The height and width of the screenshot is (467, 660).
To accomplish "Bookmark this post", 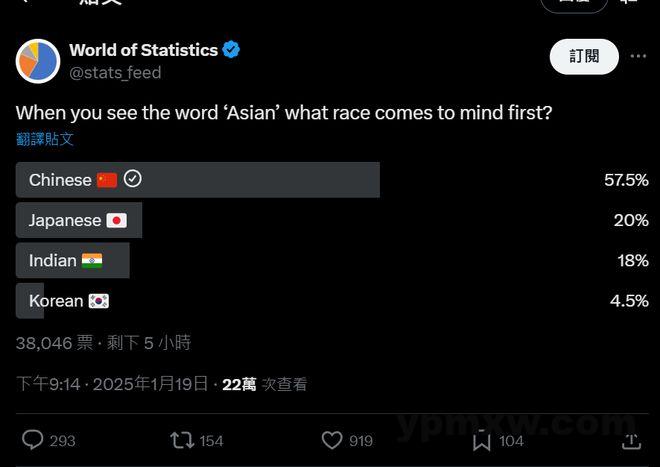I will click(482, 441).
